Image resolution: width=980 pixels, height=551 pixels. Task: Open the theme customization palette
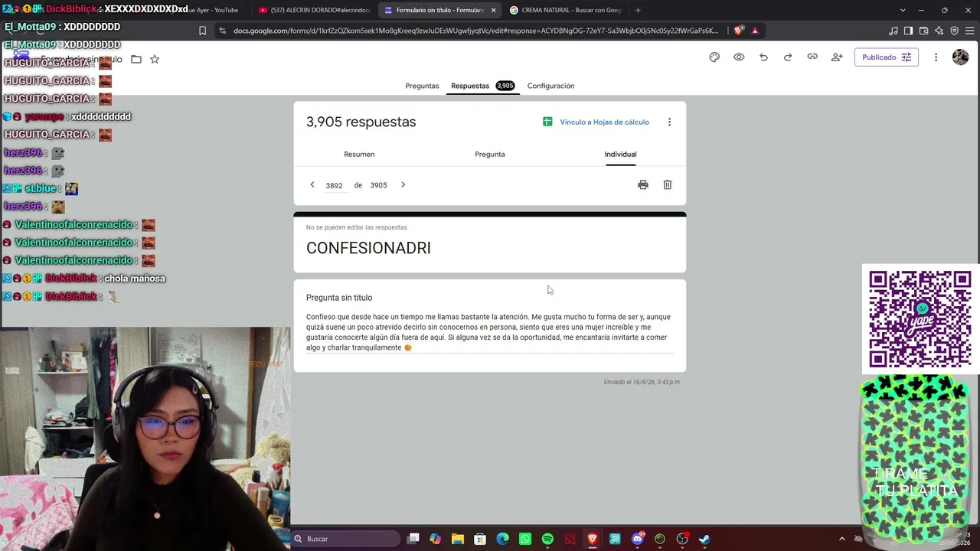click(714, 57)
